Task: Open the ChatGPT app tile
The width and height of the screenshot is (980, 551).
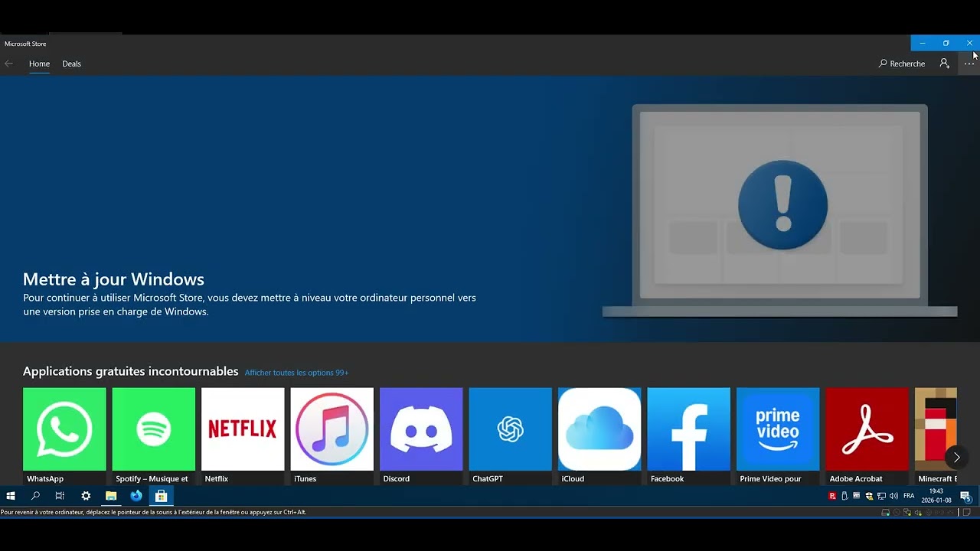Action: pyautogui.click(x=511, y=435)
